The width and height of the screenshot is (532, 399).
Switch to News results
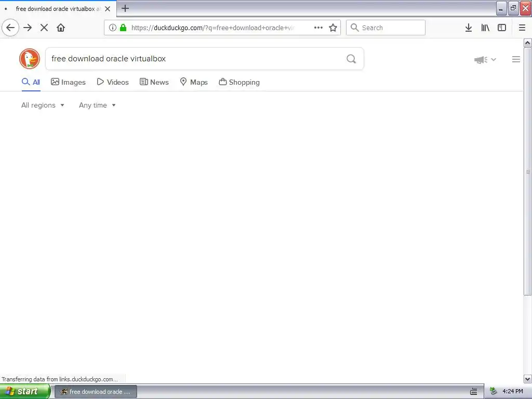tap(154, 82)
